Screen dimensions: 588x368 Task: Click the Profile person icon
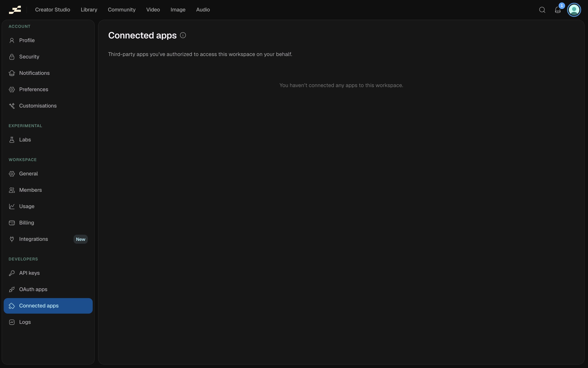[x=12, y=40]
